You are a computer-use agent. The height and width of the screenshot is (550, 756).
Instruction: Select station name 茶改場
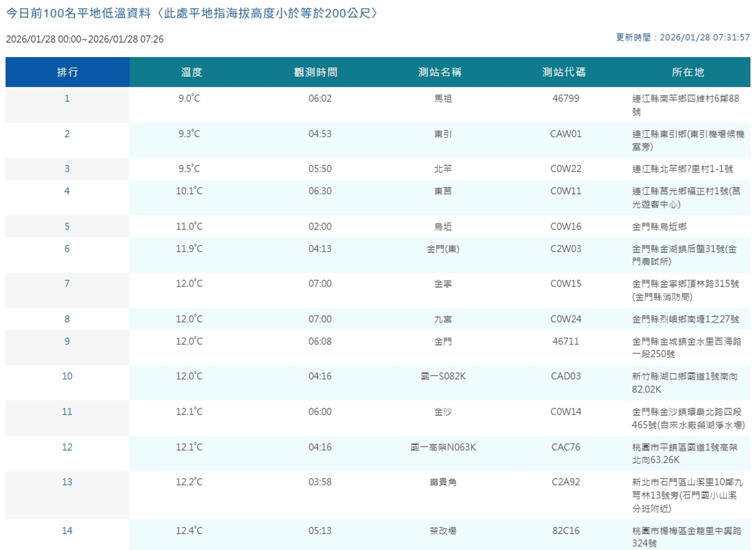(443, 531)
